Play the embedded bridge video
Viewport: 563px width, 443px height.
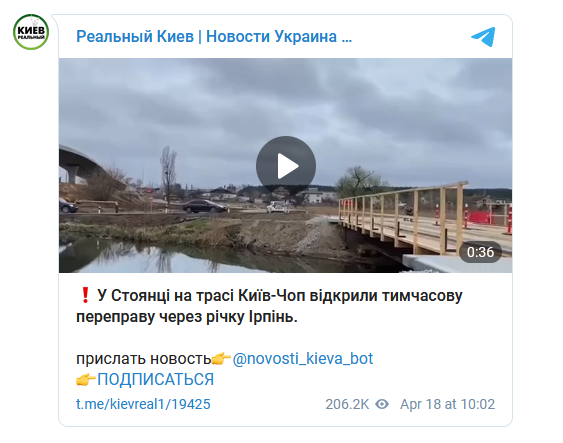286,166
